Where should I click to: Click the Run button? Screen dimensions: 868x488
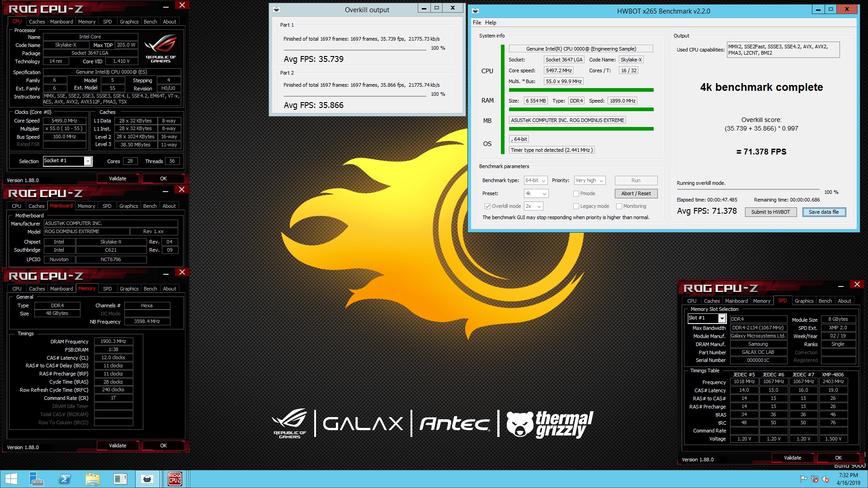636,180
